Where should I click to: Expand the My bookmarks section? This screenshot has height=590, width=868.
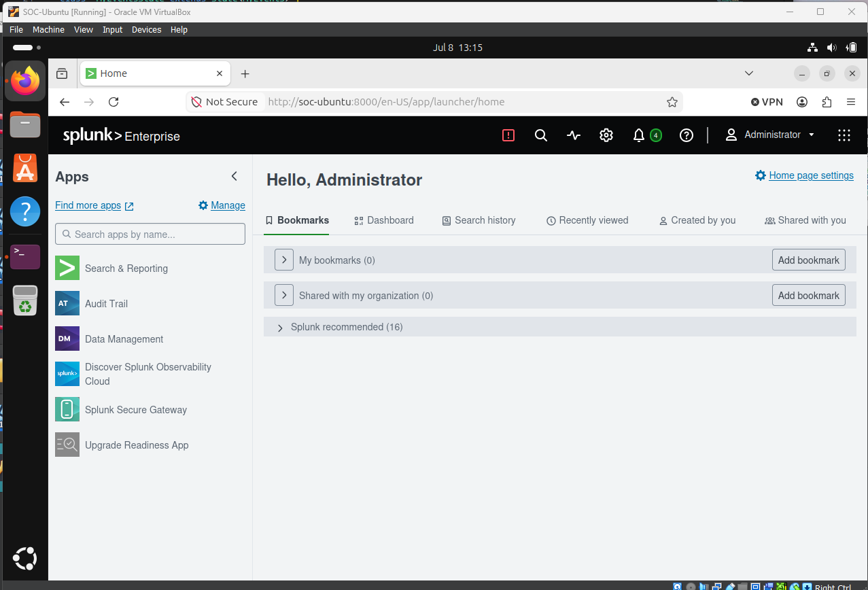tap(284, 260)
